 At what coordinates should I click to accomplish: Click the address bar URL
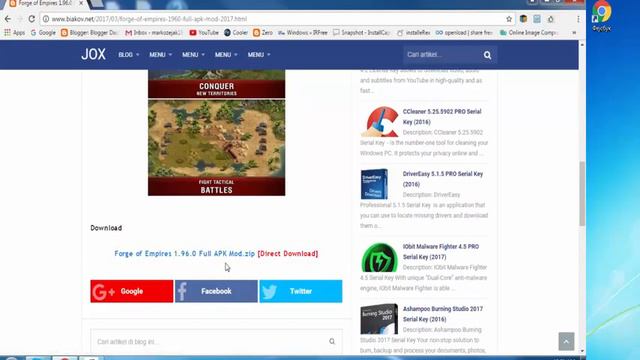tap(149, 19)
